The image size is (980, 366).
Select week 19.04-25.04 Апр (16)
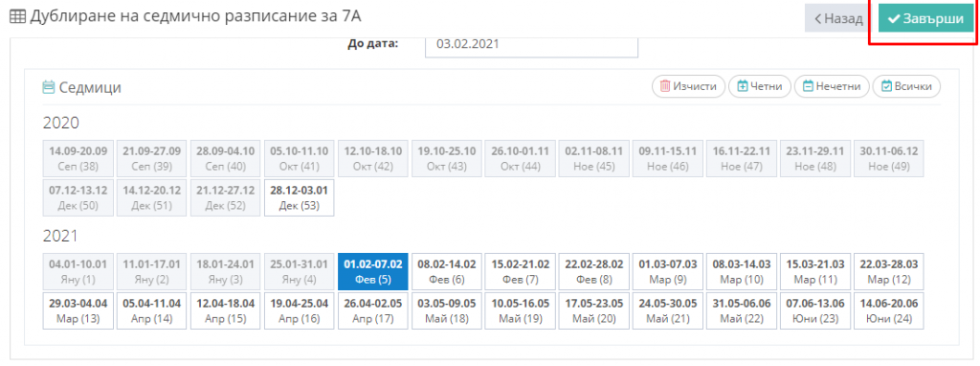click(x=299, y=310)
